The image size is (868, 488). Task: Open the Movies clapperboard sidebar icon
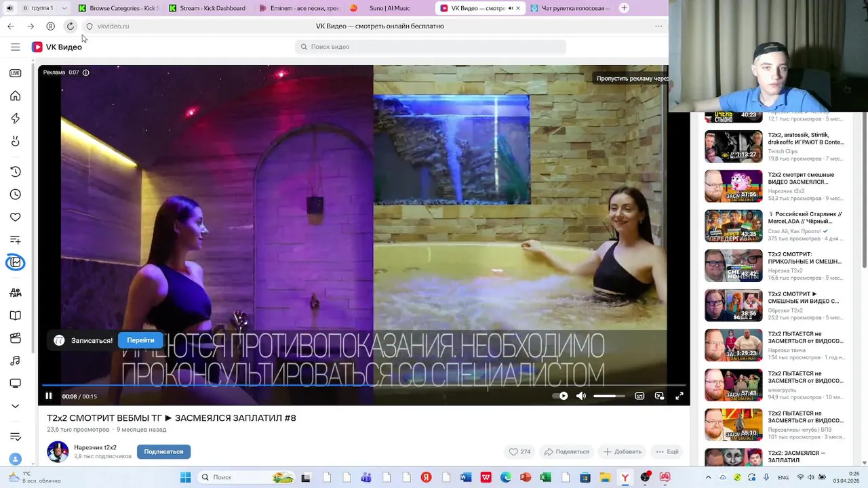pos(15,338)
